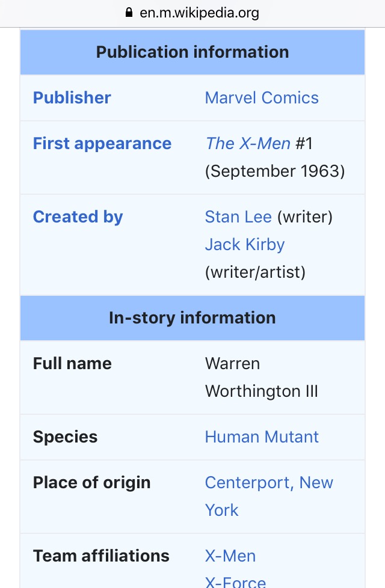
Task: Tap the Species row label
Action: click(65, 437)
